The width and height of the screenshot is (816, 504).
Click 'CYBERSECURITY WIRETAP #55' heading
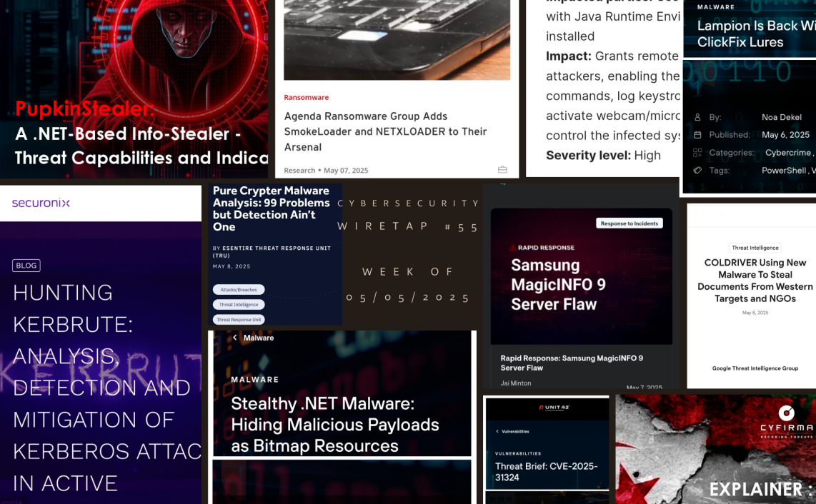pyautogui.click(x=408, y=215)
